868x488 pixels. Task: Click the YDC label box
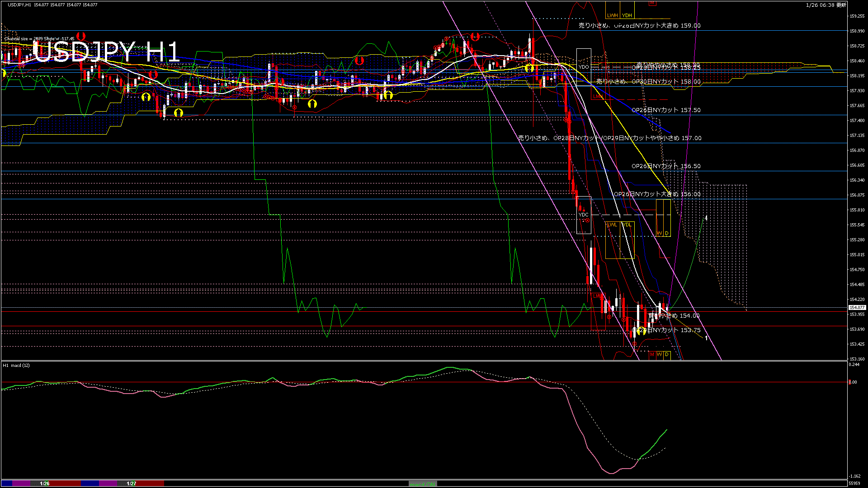coord(584,215)
